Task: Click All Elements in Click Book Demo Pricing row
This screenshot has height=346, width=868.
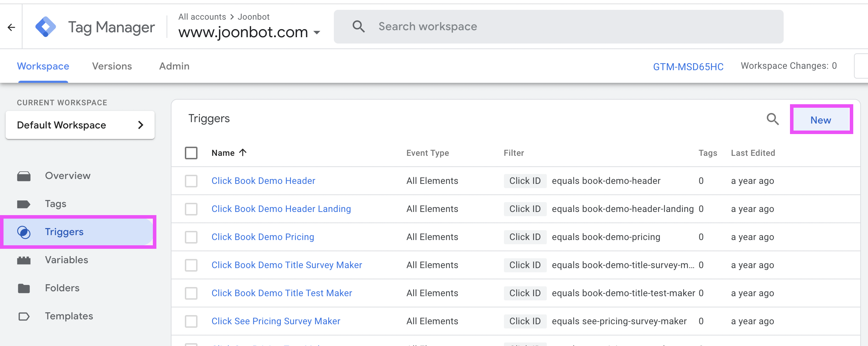Action: 432,237
